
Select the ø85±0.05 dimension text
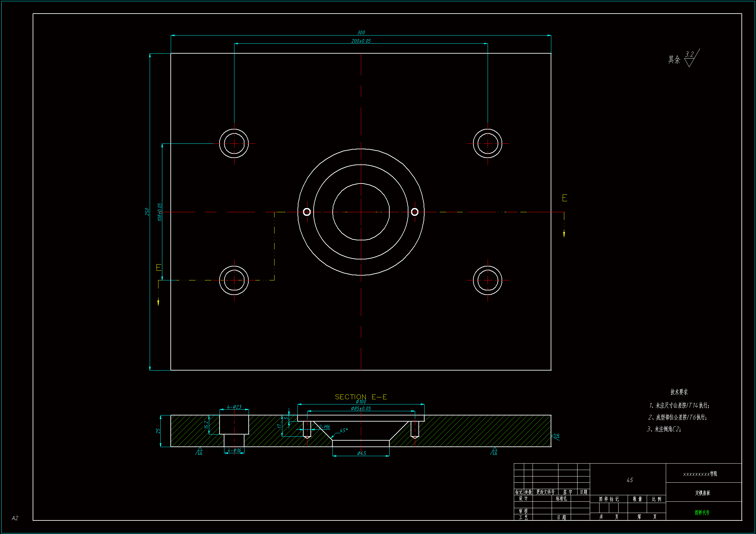pos(361,409)
